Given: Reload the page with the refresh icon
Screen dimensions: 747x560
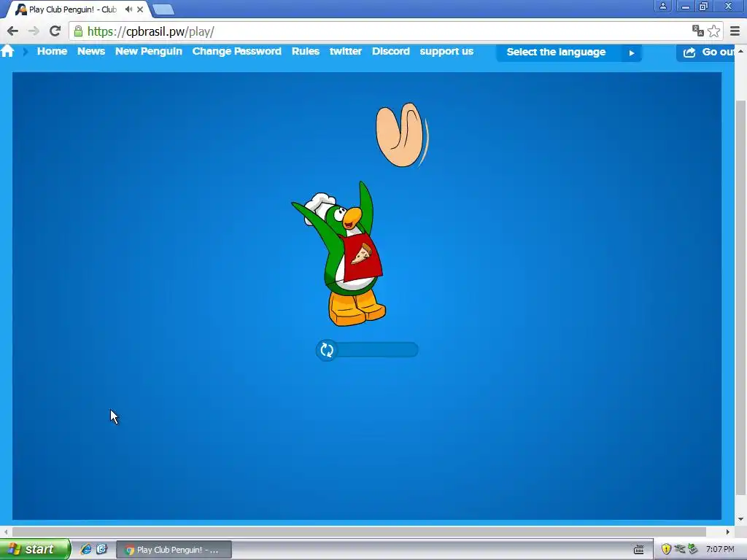Looking at the screenshot, I should (55, 31).
